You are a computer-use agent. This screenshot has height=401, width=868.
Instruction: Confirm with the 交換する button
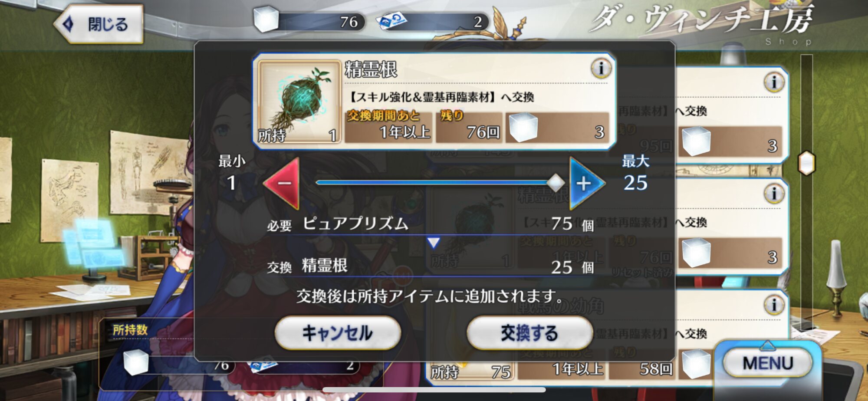coord(529,333)
